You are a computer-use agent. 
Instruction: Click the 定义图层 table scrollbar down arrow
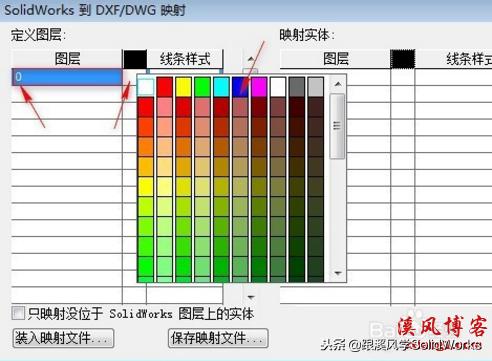click(x=251, y=297)
